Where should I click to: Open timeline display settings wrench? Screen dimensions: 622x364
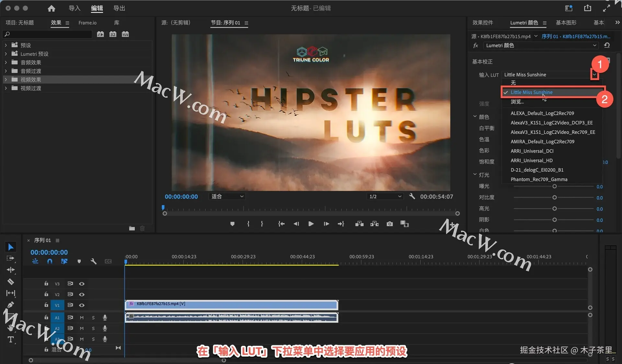pyautogui.click(x=94, y=261)
